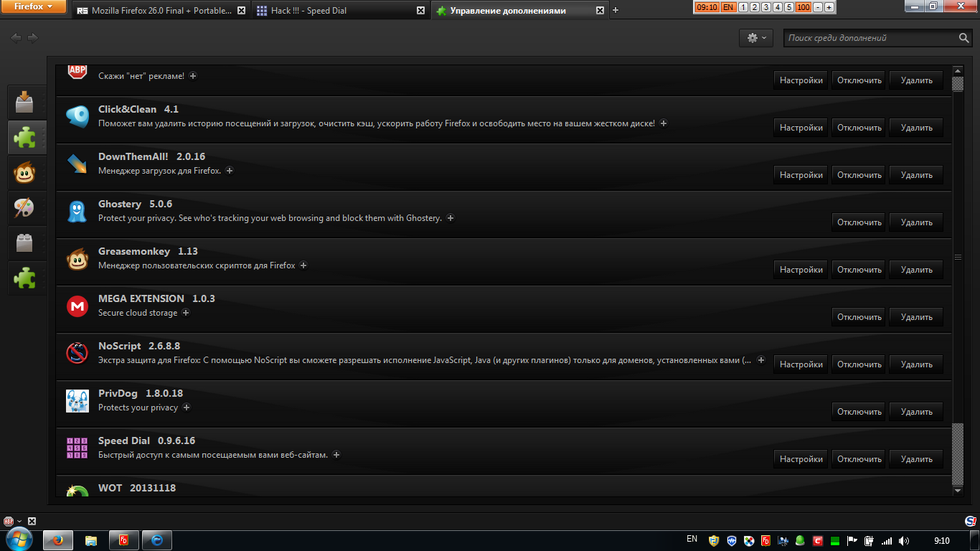The height and width of the screenshot is (551, 980).
Task: Click the NoScript extension icon
Action: click(x=77, y=354)
